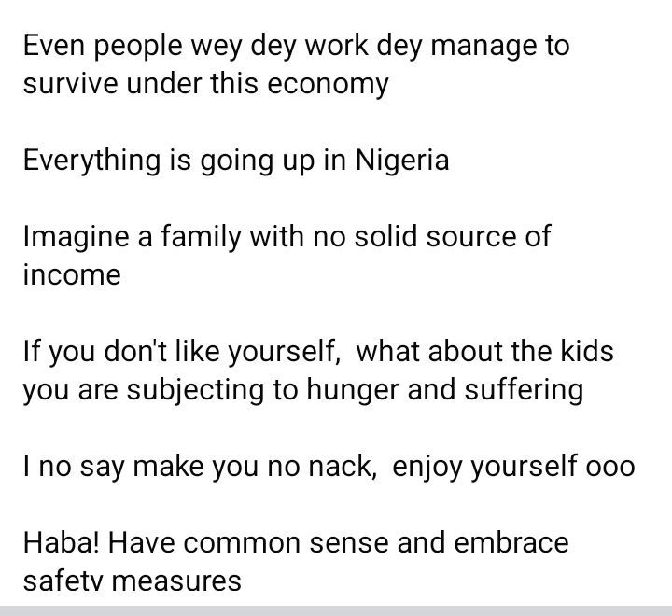Click the text "safety measures"
This screenshot has width=672, height=616.
132,581
